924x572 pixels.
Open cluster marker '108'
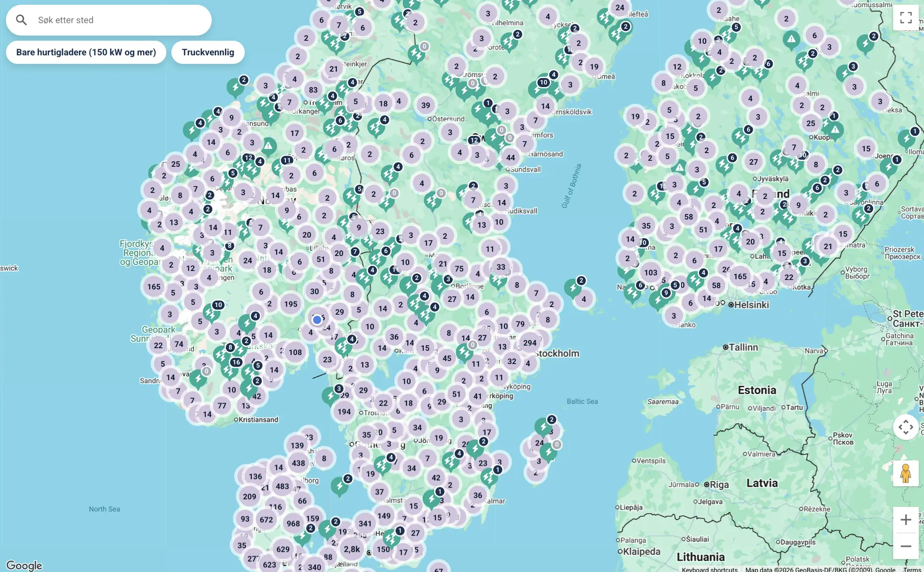click(295, 352)
